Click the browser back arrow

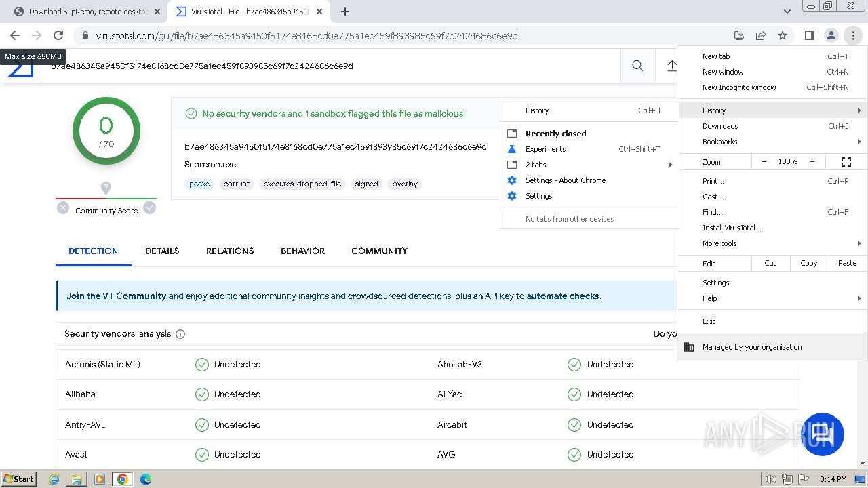(x=15, y=35)
